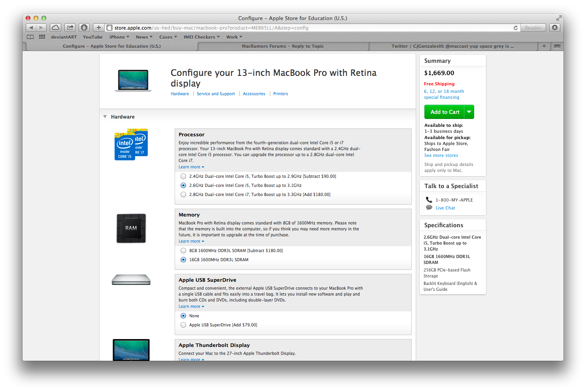This screenshot has width=586, height=392.
Task: Expand Learn more under Apple USB SuperDrive
Action: 191,307
